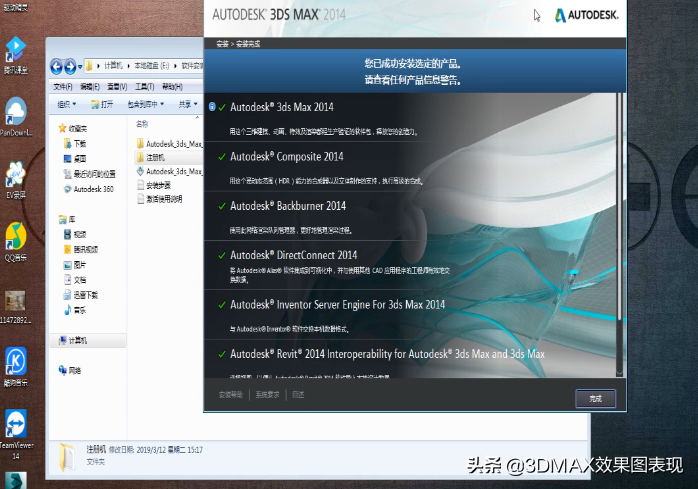Select Inventor Server Engine For 3ds Max 2014

click(410, 315)
